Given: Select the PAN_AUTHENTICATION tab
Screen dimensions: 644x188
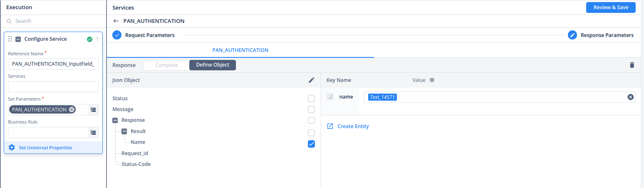Looking at the screenshot, I should point(240,50).
